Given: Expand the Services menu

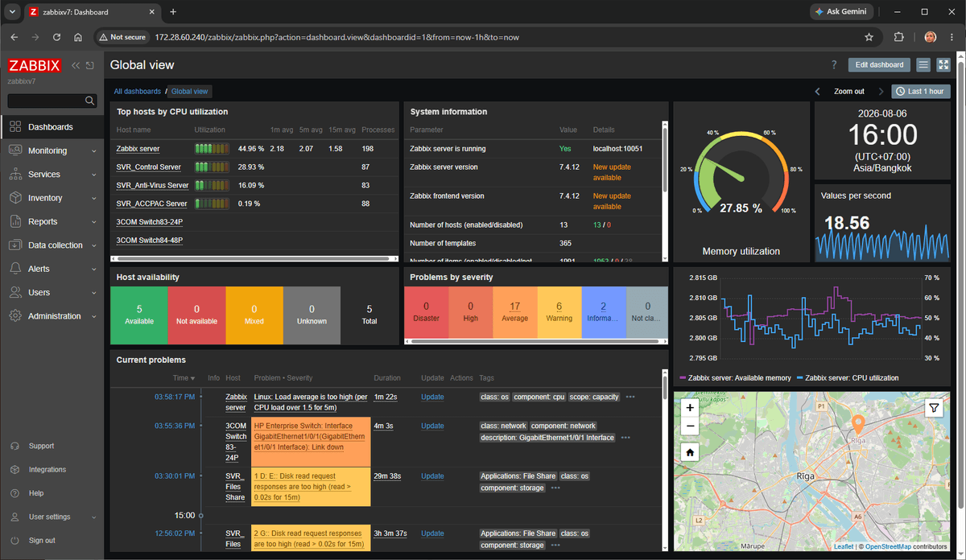Looking at the screenshot, I should click(x=52, y=174).
